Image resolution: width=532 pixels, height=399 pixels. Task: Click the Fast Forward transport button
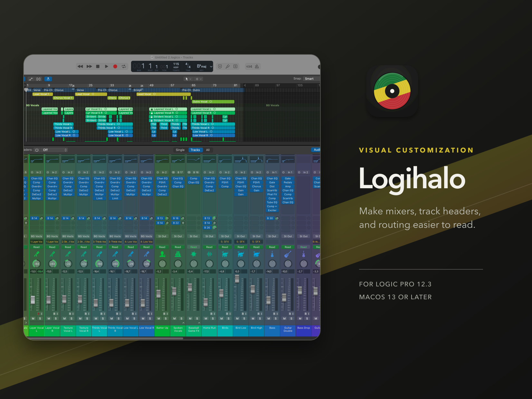89,67
